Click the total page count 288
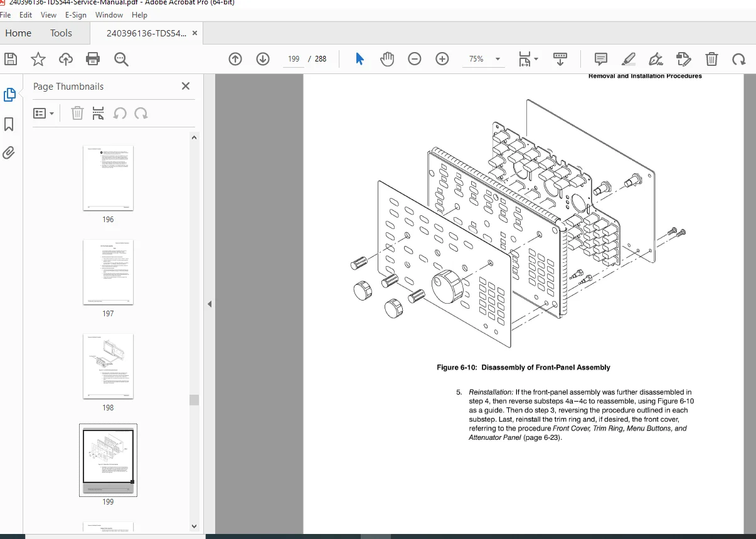756x539 pixels. 321,59
